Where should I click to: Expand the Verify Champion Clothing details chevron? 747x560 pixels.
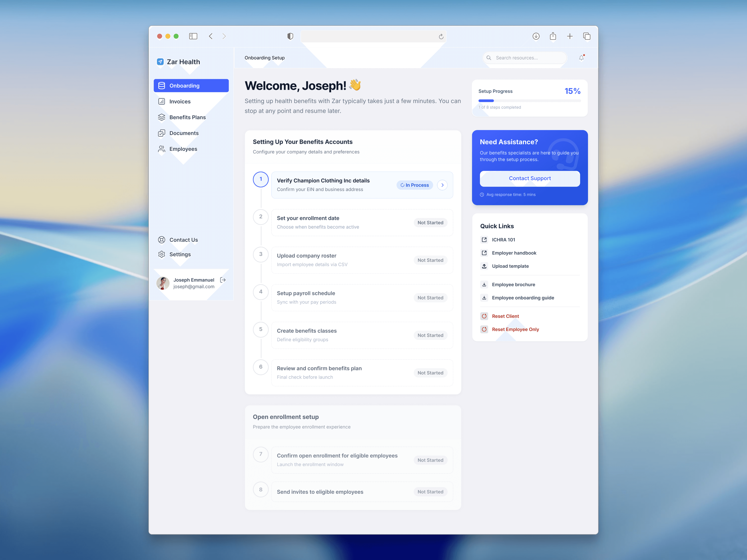(442, 185)
